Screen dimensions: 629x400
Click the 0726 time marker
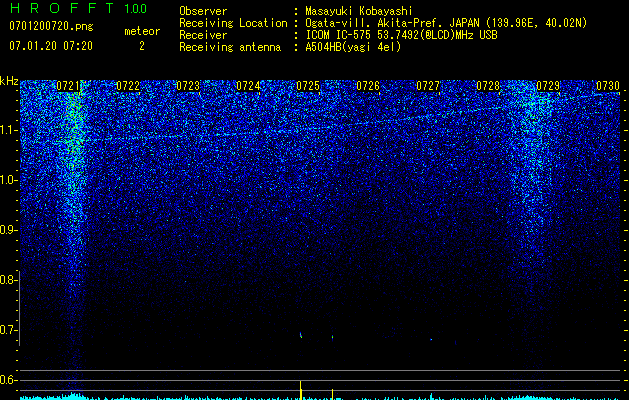[x=368, y=86]
